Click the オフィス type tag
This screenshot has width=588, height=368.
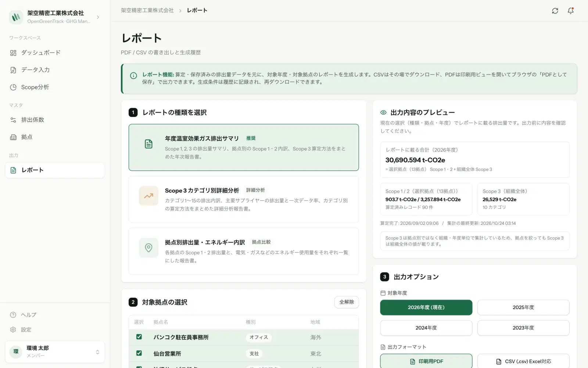pyautogui.click(x=259, y=337)
